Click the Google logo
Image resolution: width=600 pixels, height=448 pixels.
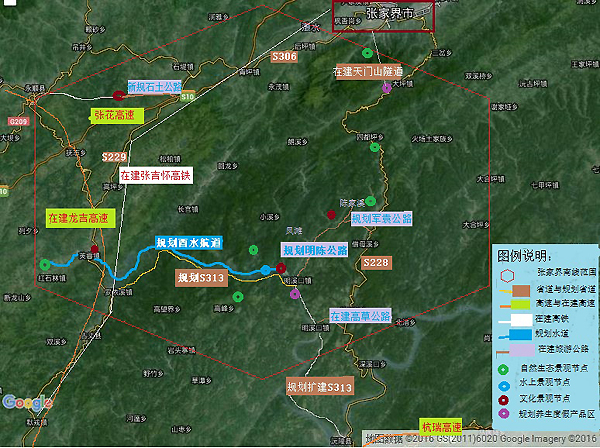point(27,403)
